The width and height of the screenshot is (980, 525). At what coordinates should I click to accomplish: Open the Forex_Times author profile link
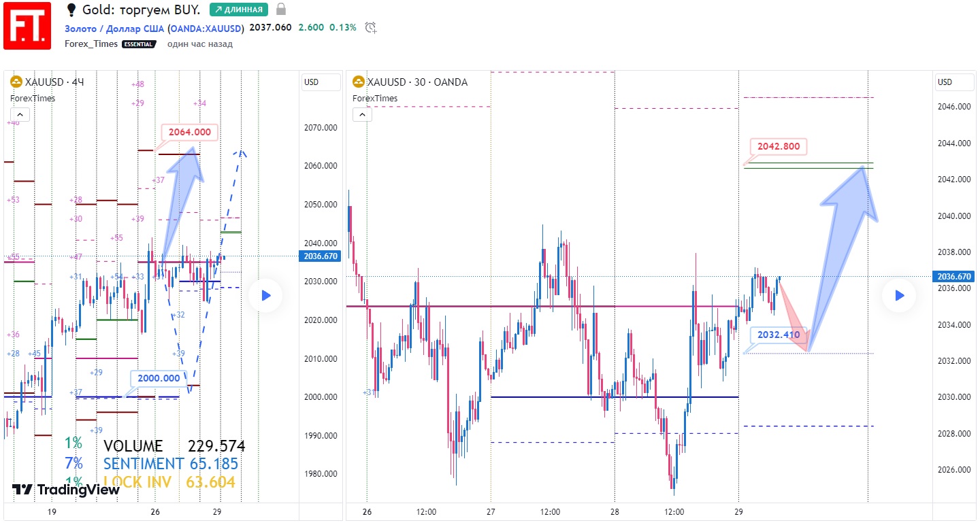[91, 44]
